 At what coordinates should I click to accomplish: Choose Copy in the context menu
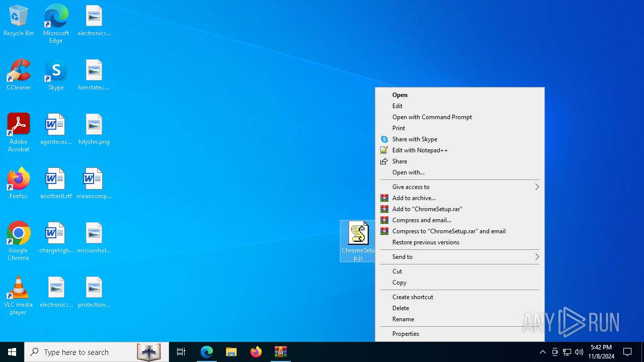(460, 283)
